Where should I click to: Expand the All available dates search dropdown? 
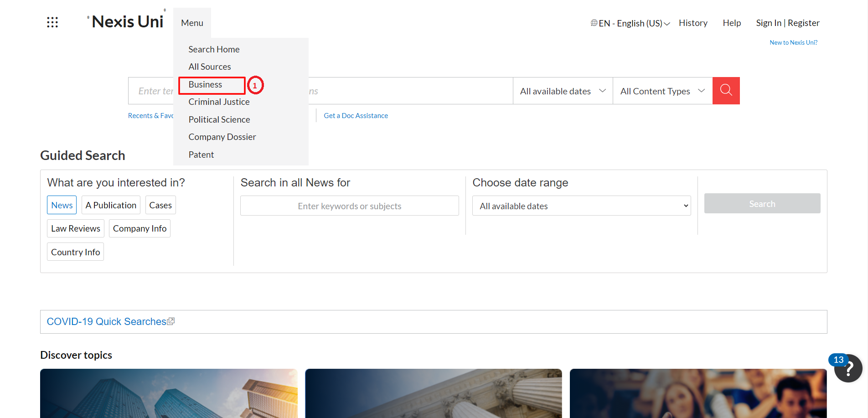tap(563, 91)
